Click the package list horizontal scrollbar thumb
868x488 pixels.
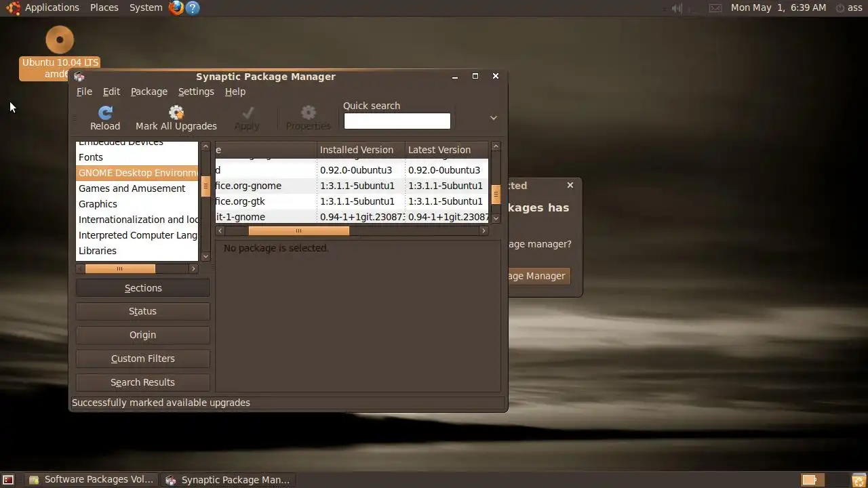pyautogui.click(x=298, y=230)
